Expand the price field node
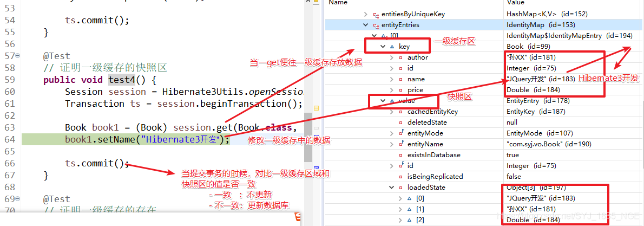 392,90
